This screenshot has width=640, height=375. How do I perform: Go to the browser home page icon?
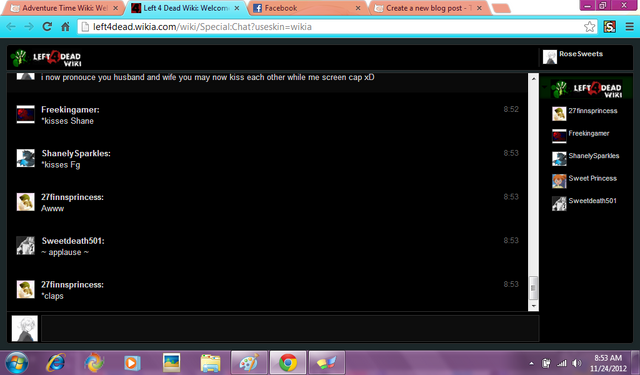coord(65,27)
